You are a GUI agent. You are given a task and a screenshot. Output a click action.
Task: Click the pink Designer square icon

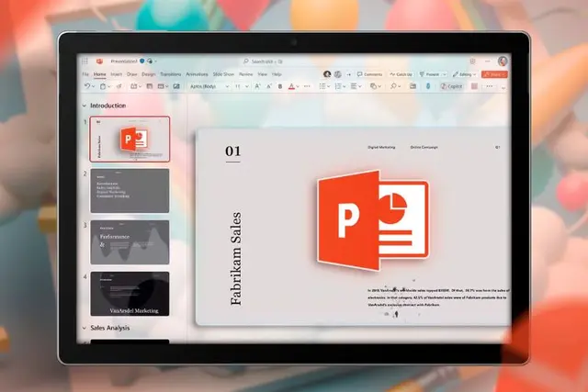[474, 86]
